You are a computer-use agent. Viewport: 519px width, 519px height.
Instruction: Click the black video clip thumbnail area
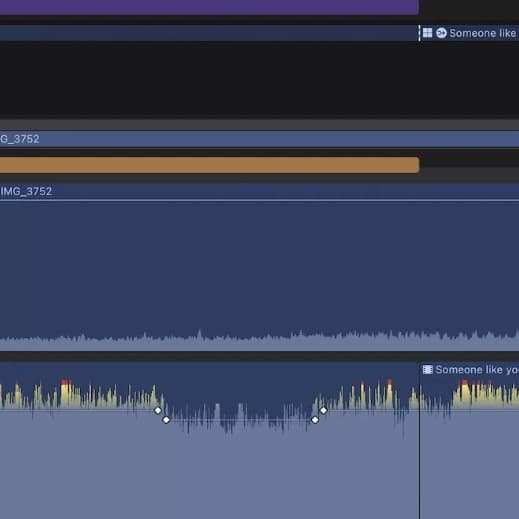259,78
